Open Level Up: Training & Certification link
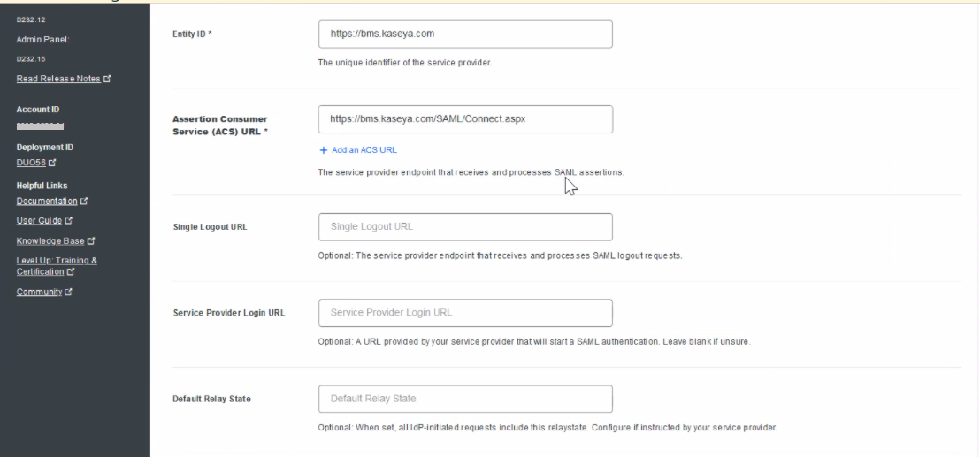 pos(57,265)
